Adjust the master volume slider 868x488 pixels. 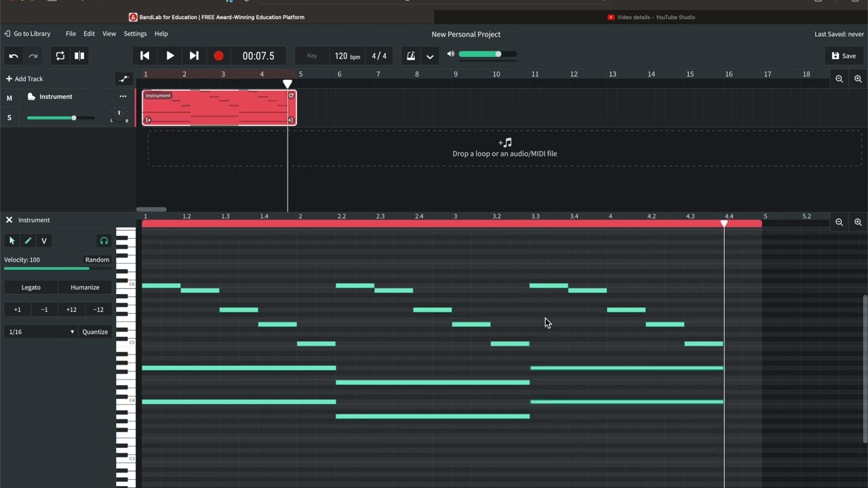(x=487, y=54)
